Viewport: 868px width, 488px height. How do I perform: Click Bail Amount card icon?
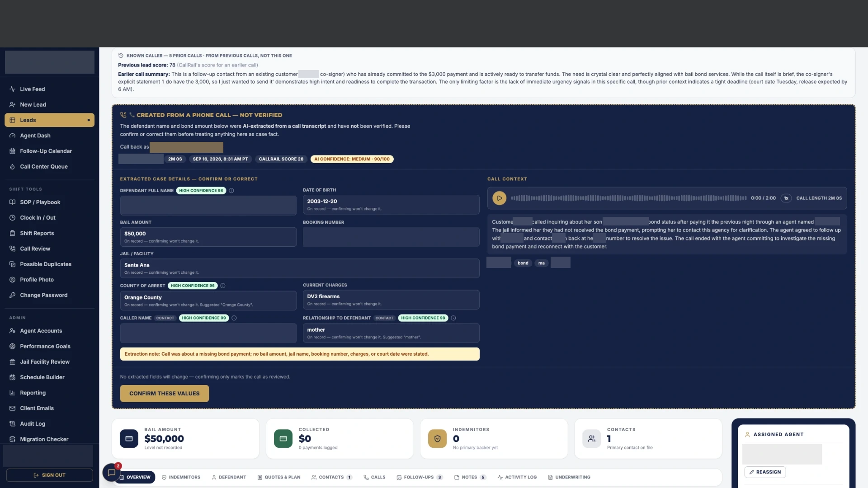(129, 439)
